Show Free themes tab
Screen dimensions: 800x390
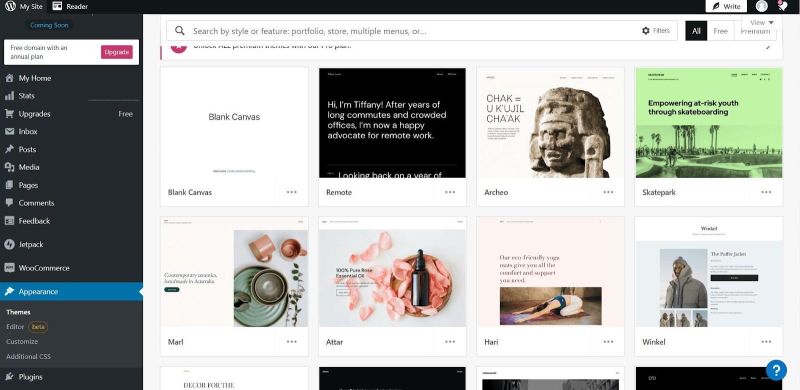(x=720, y=31)
